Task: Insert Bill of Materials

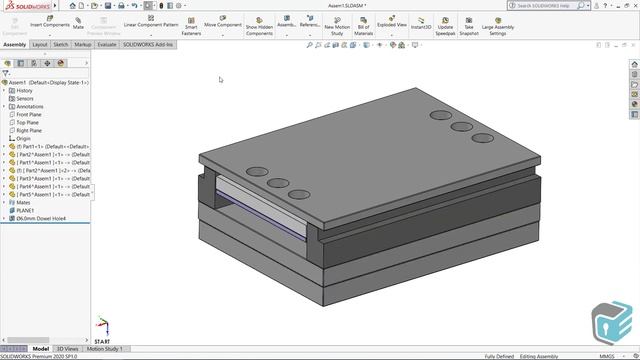Action: [x=363, y=26]
